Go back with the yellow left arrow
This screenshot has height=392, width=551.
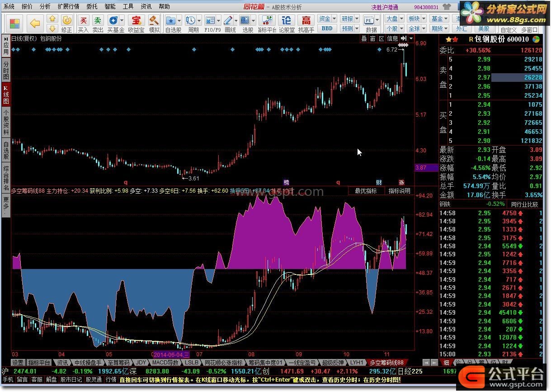(35, 23)
